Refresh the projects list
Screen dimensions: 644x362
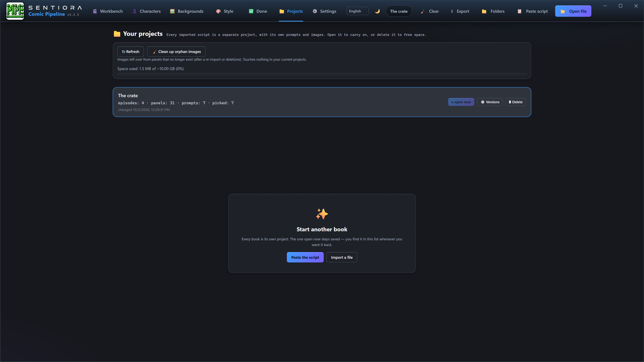[130, 51]
